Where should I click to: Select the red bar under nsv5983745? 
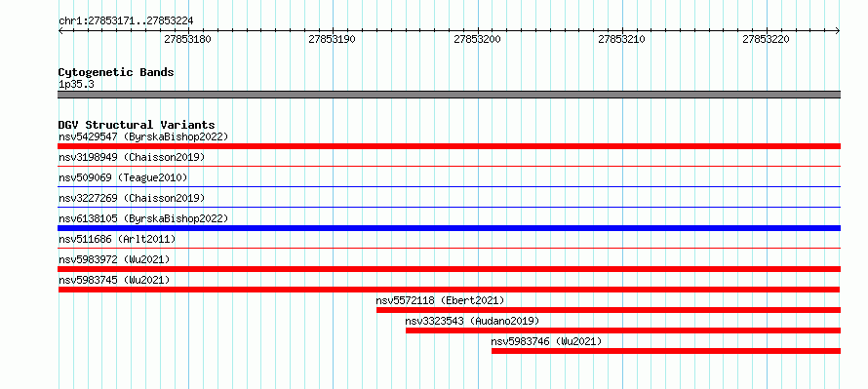tap(449, 290)
